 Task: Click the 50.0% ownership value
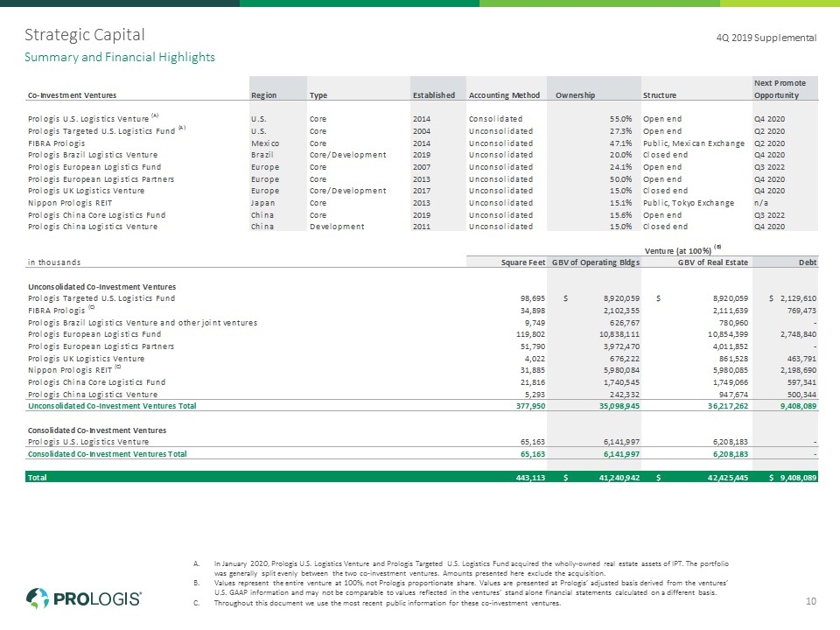click(621, 179)
